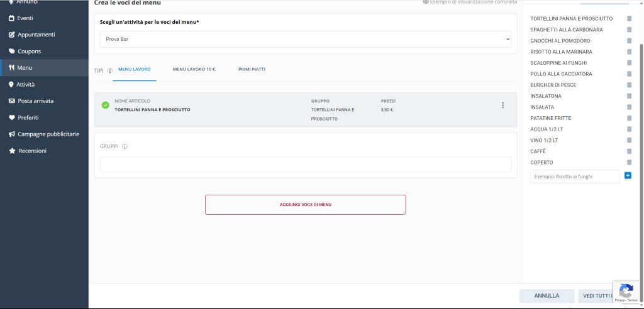Open three-dot menu for Tortellini article
The width and height of the screenshot is (644, 309).
[x=502, y=106]
